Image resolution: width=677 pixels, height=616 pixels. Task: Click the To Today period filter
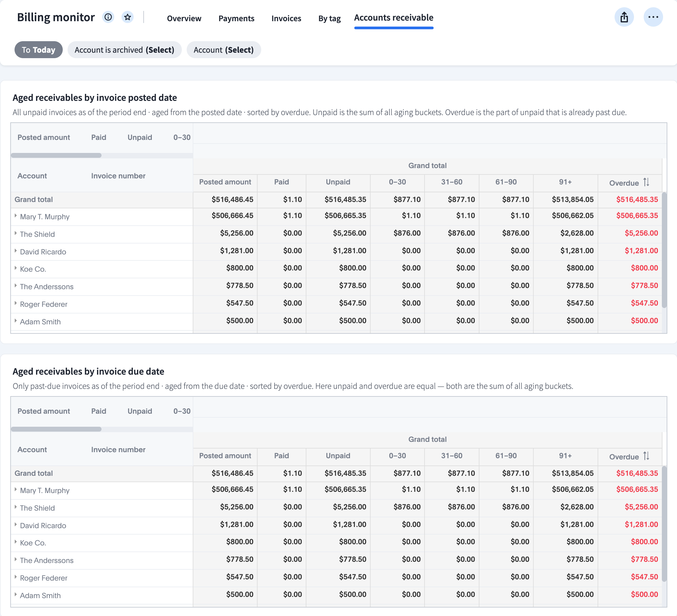[38, 50]
